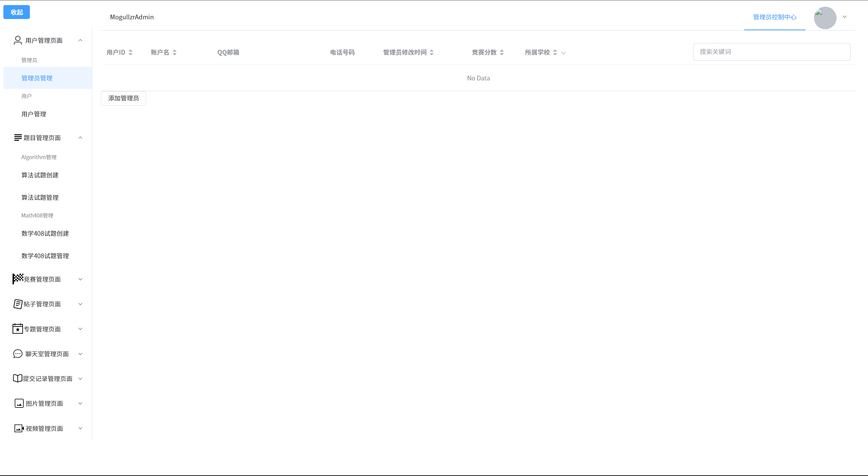
Task: Open the 竞赛管理页面 checkered flag icon
Action: tap(18, 279)
